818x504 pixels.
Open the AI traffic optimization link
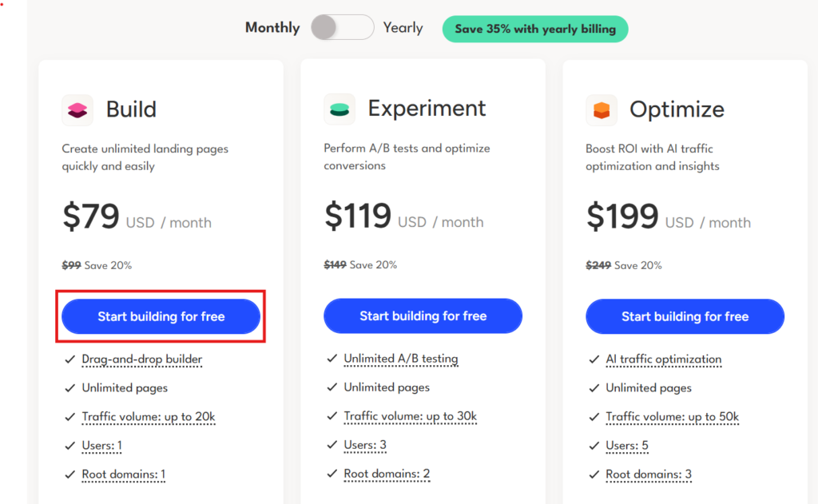click(663, 359)
